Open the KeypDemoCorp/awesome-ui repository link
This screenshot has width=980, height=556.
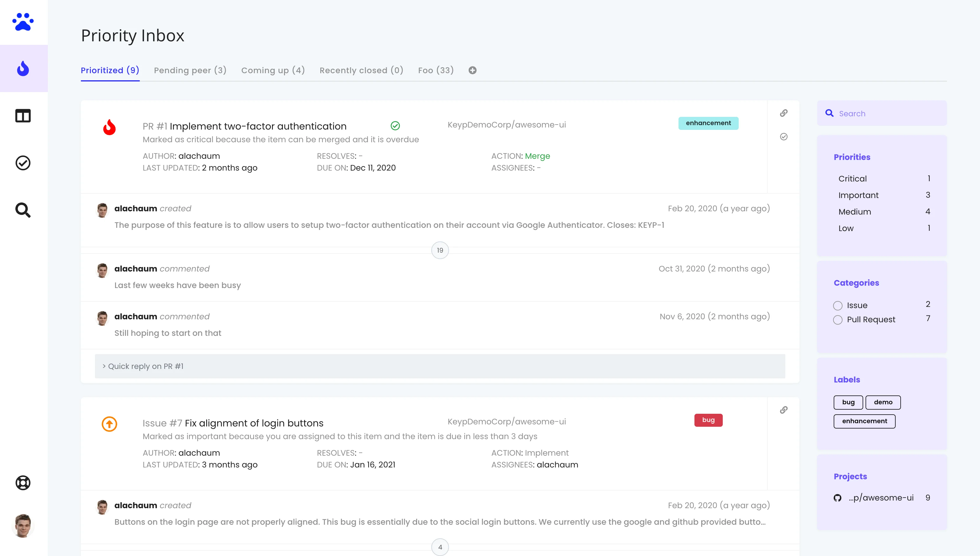pos(507,124)
